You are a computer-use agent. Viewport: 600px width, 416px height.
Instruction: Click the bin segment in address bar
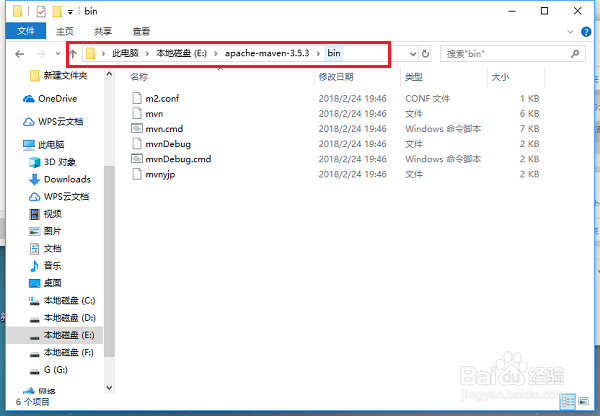334,53
